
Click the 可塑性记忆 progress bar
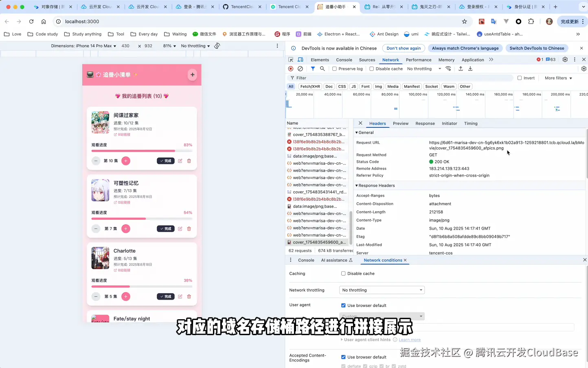pyautogui.click(x=142, y=219)
